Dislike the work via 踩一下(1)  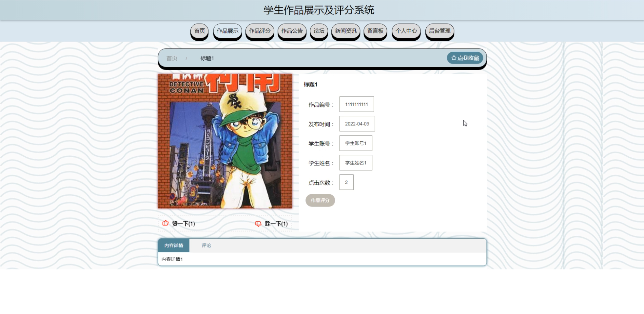click(276, 224)
